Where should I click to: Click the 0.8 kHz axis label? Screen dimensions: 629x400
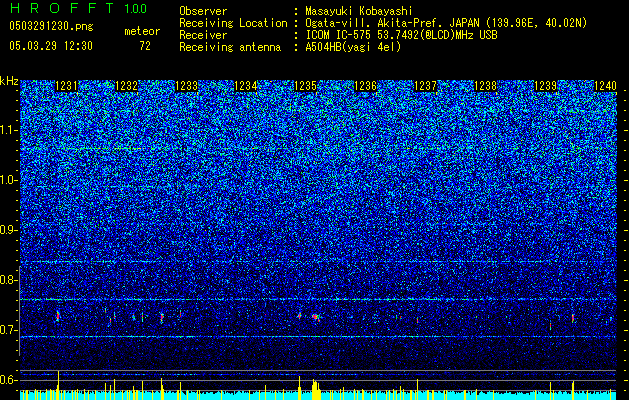click(x=7, y=280)
